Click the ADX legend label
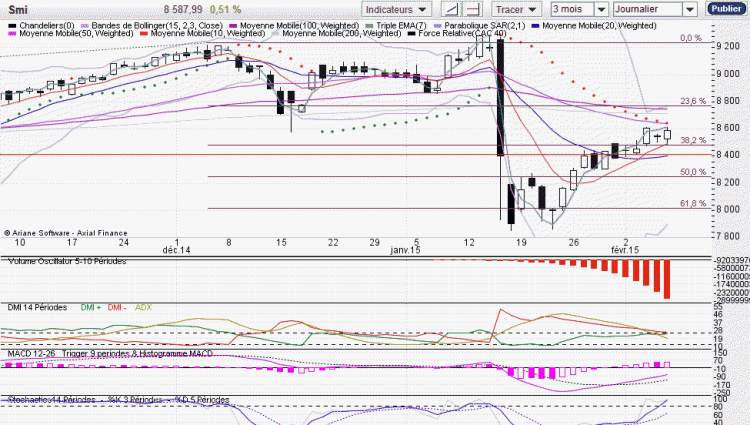 click(143, 307)
